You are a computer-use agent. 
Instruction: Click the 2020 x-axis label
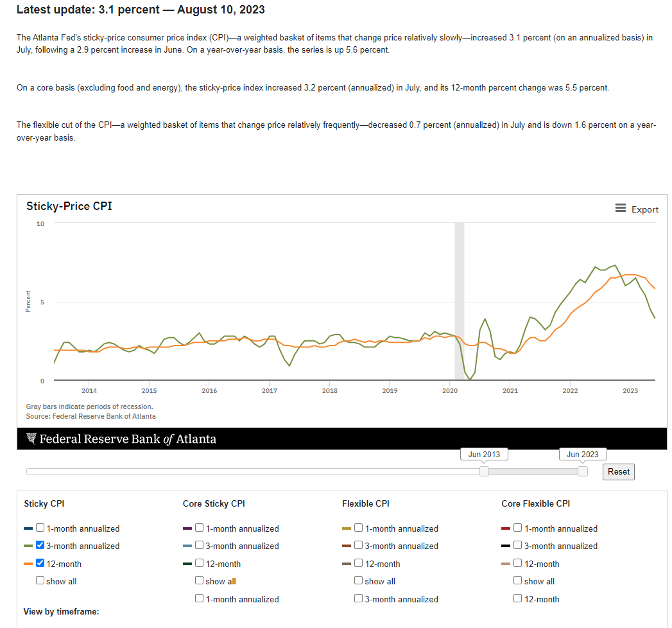(x=450, y=390)
